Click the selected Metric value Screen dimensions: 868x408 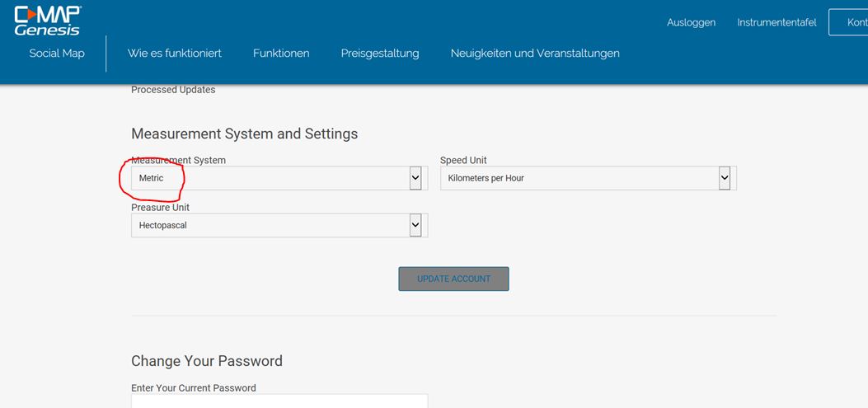pos(152,178)
